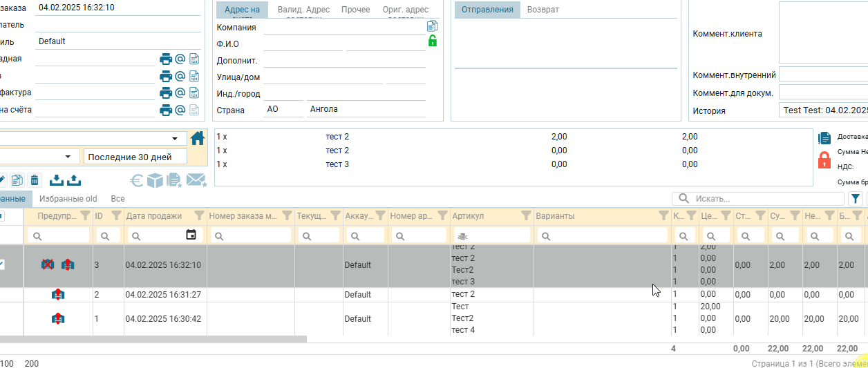
Task: Switch to the Возврат tab
Action: pyautogui.click(x=543, y=10)
